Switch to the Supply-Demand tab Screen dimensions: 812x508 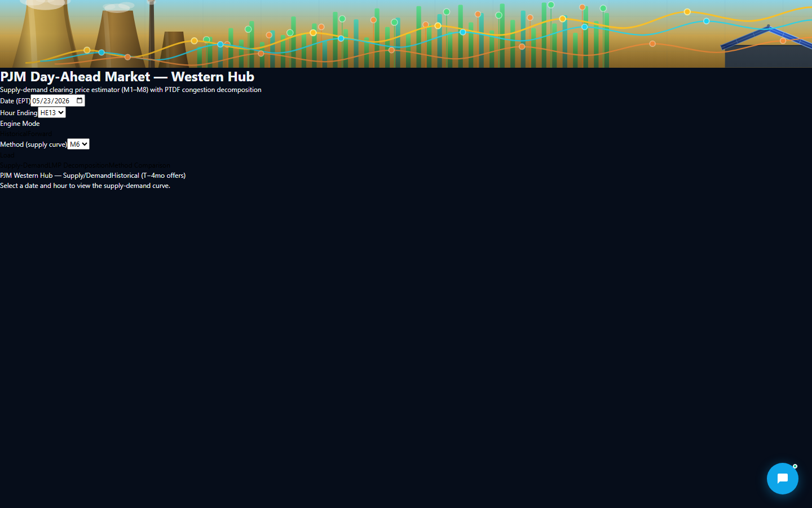(24, 165)
